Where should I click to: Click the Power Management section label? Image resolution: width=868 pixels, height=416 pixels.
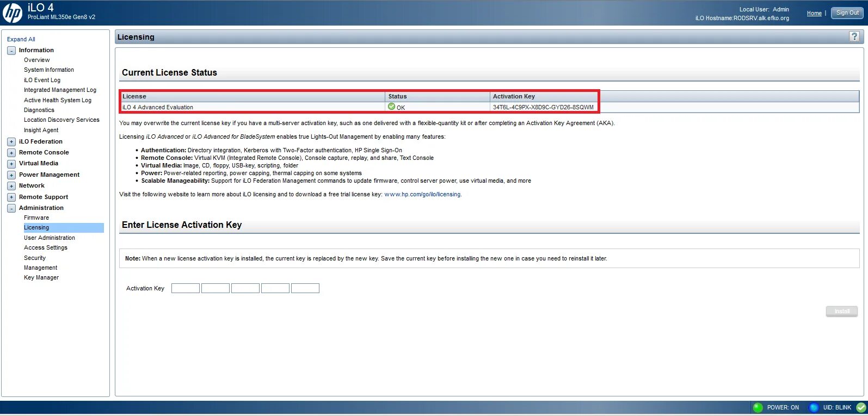[x=49, y=175]
